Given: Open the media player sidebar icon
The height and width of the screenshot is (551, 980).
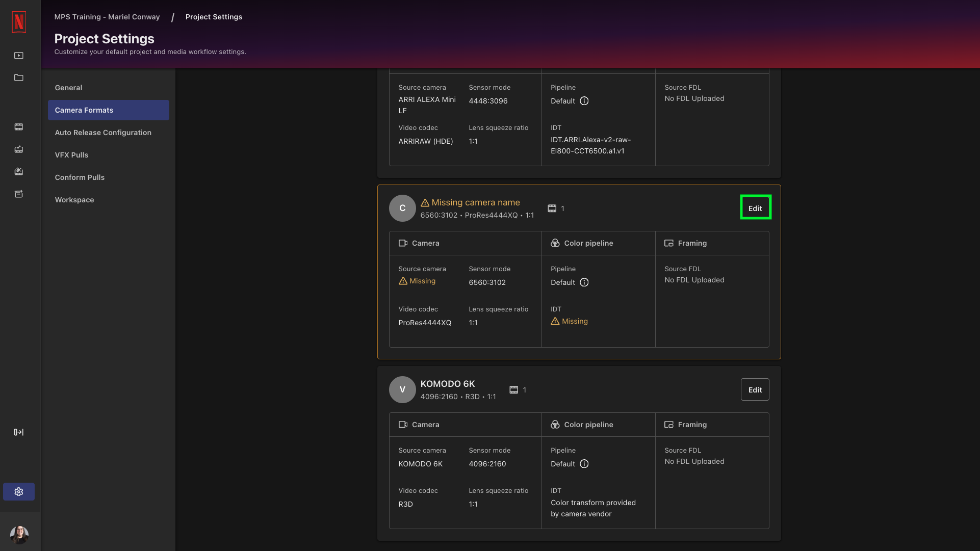Looking at the screenshot, I should coord(19,56).
